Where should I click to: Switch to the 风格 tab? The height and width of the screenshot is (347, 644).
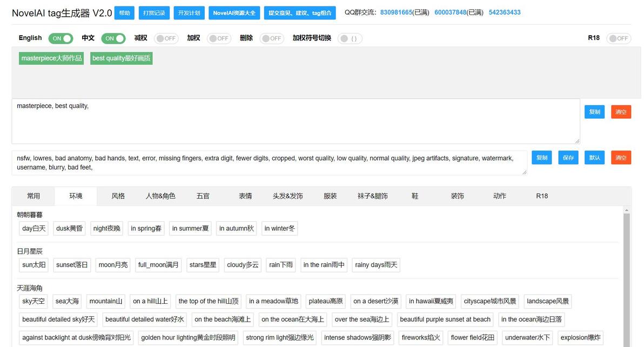tap(118, 196)
